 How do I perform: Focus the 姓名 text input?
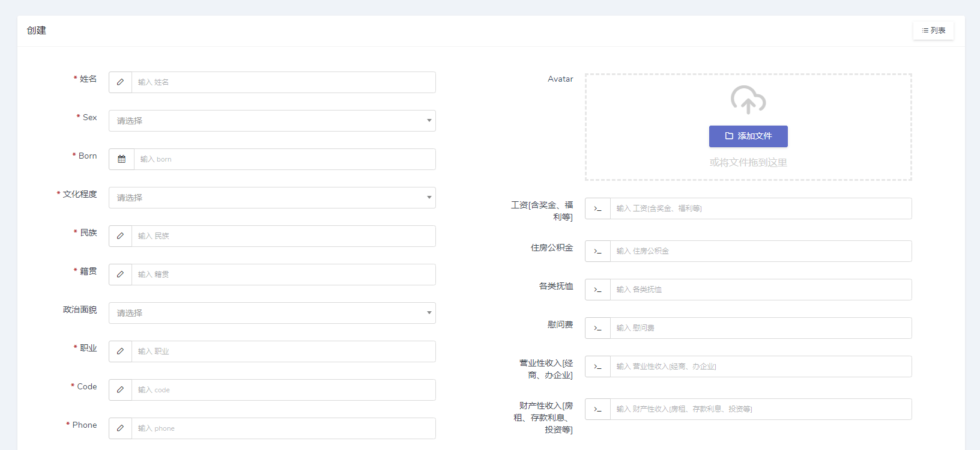point(283,82)
